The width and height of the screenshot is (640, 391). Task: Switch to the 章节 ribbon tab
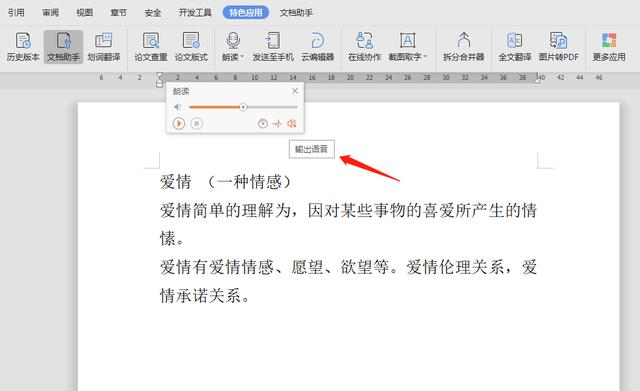118,13
